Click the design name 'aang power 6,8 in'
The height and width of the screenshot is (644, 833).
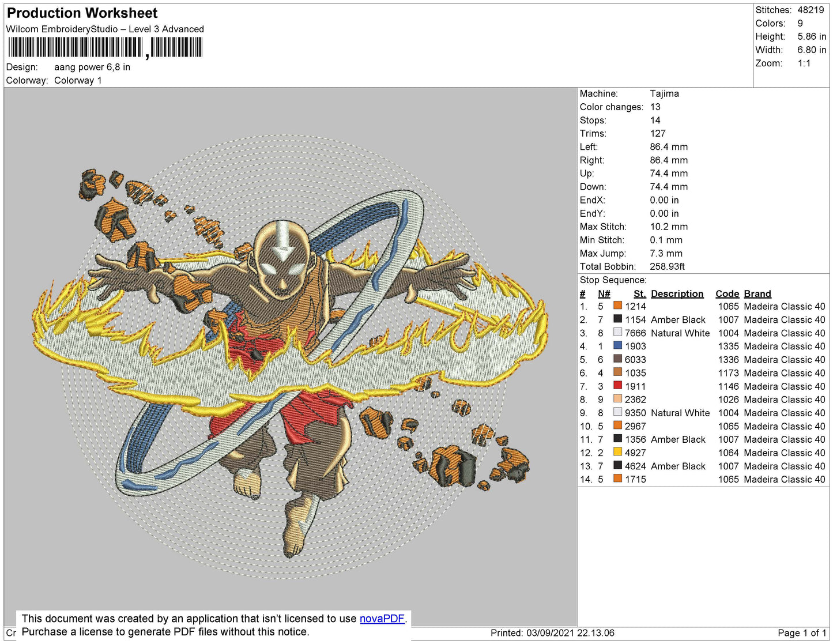coord(92,67)
